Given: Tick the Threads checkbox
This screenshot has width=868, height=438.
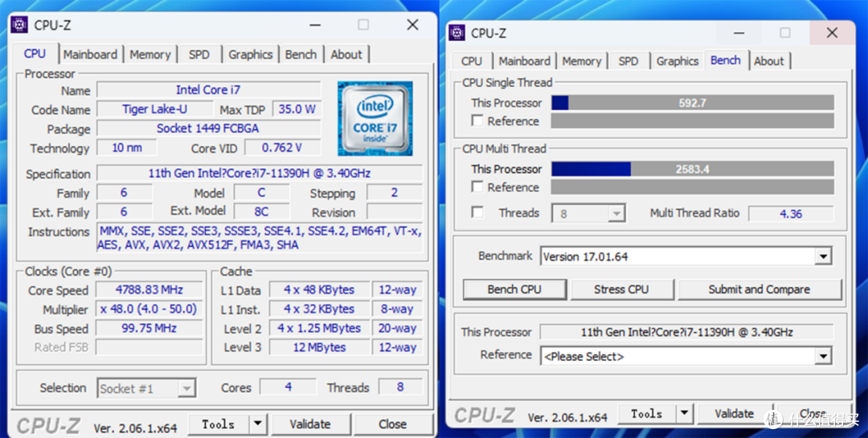Looking at the screenshot, I should [477, 213].
